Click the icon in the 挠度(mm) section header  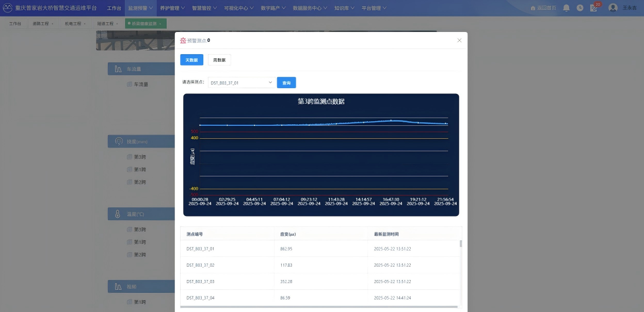pos(118,141)
